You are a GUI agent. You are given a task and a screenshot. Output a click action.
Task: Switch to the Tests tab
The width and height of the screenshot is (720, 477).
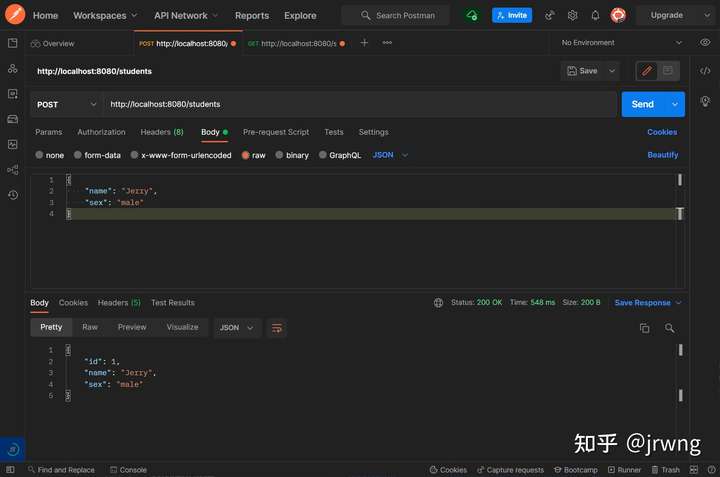(x=334, y=132)
